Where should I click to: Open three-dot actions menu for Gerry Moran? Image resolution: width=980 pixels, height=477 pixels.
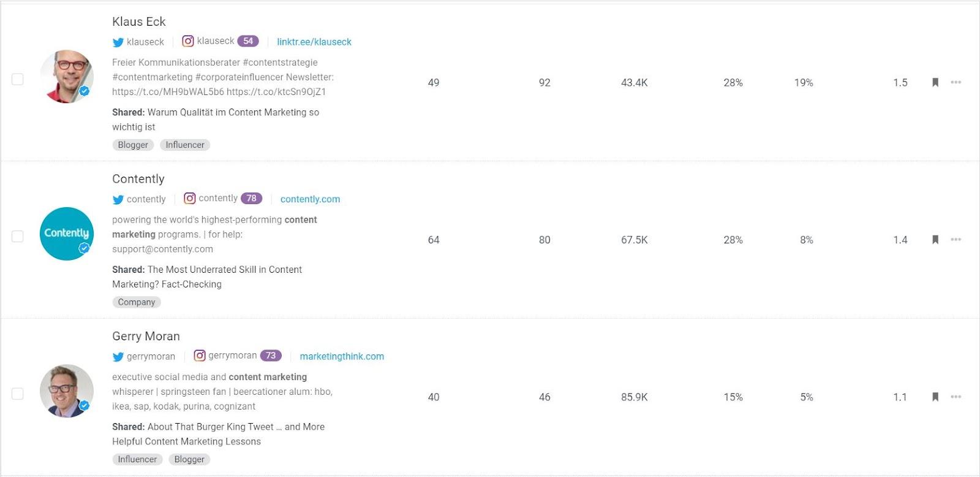[956, 397]
